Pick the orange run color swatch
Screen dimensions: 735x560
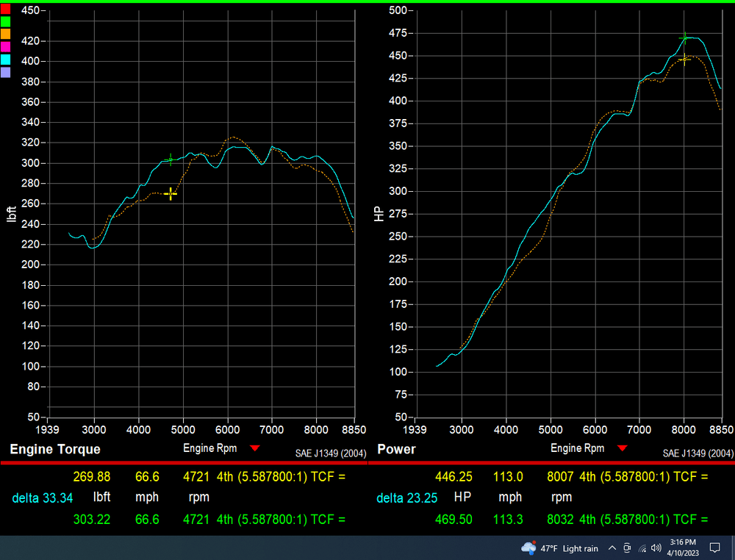(x=5, y=34)
